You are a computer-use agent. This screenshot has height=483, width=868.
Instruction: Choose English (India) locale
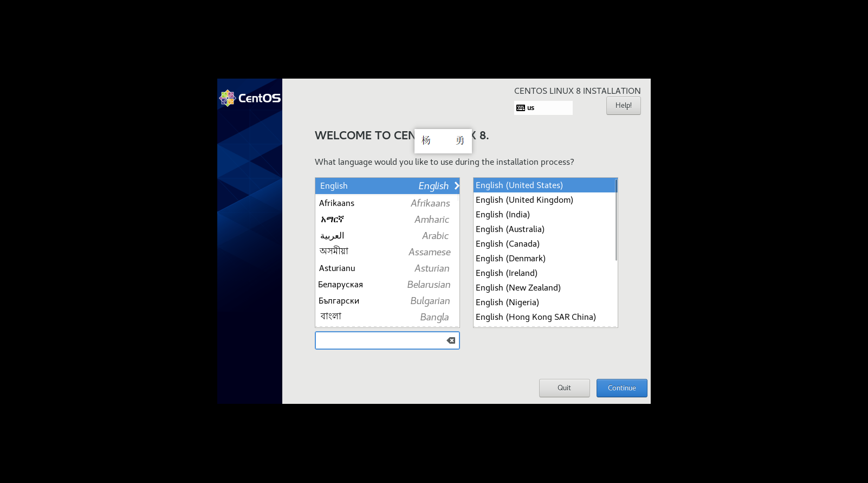(545, 215)
